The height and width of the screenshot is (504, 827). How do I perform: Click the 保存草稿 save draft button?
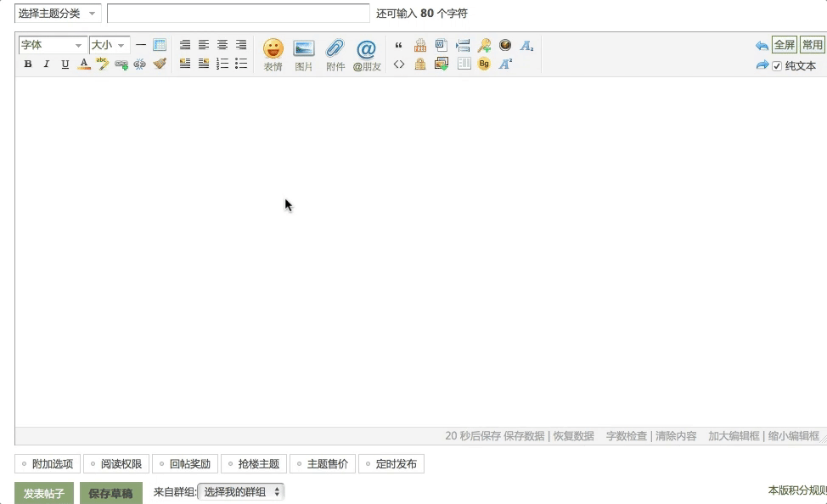click(111, 493)
